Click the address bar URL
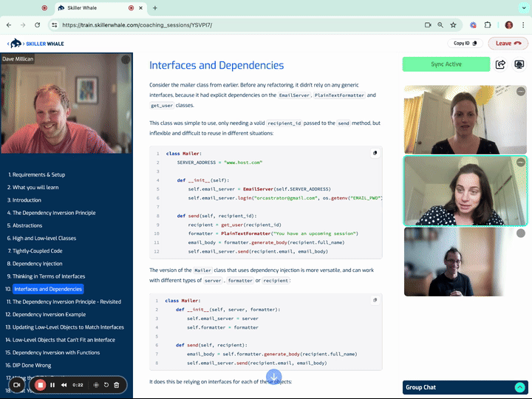The width and height of the screenshot is (532, 399). tap(137, 25)
